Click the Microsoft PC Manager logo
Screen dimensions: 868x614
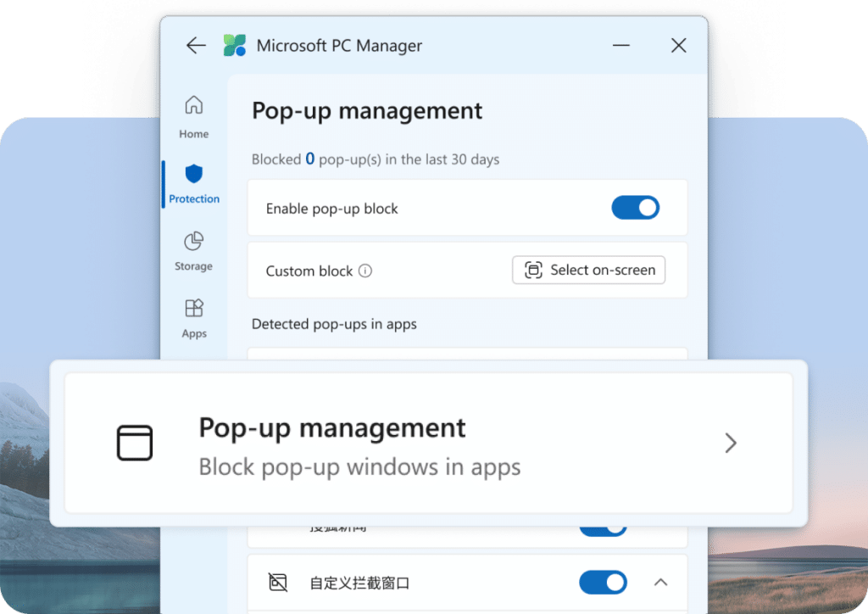click(235, 46)
